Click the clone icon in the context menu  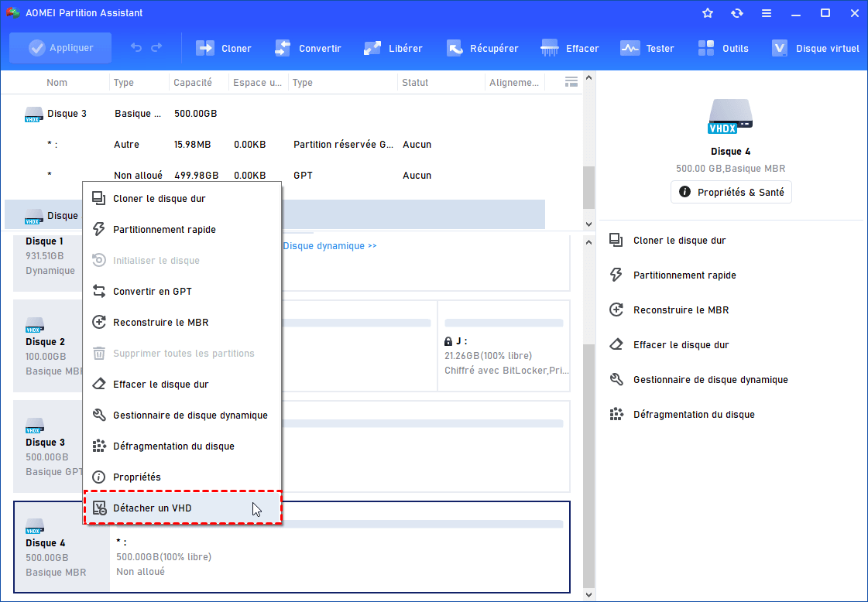[98, 198]
